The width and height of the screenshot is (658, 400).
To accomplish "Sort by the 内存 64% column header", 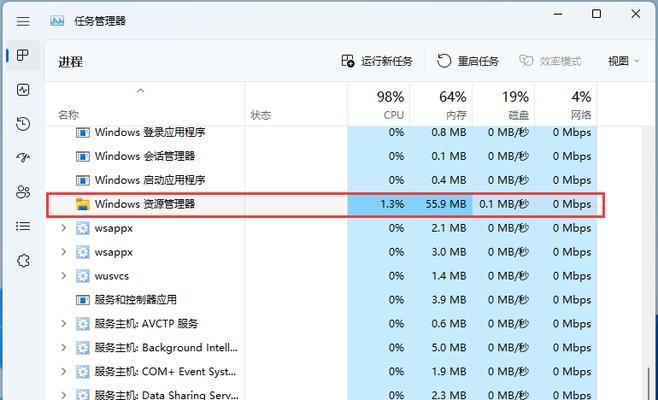I will pos(441,104).
